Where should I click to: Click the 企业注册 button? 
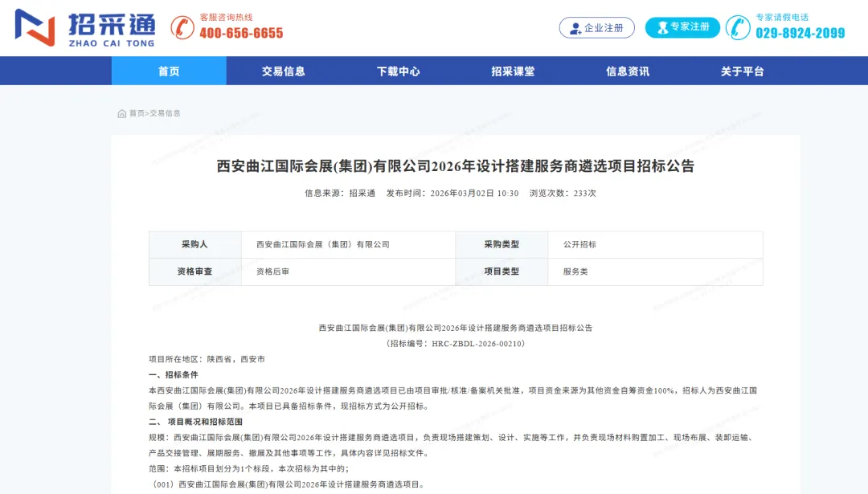tap(596, 27)
